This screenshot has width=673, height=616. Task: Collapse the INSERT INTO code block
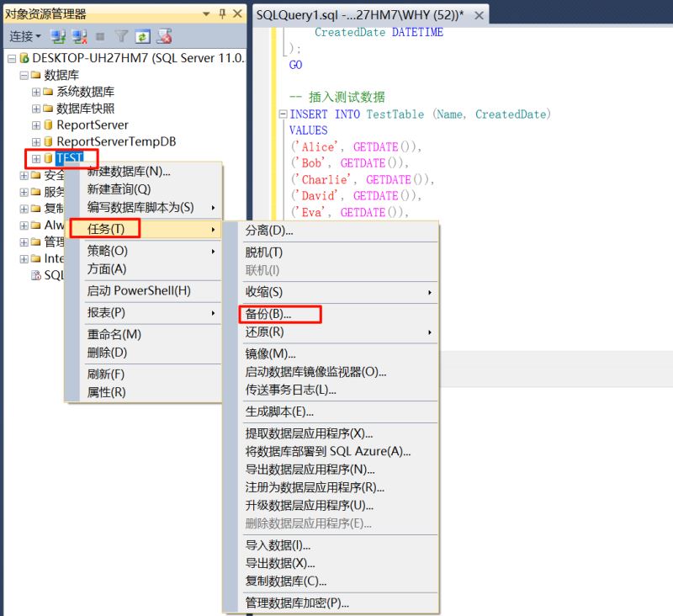click(x=284, y=114)
